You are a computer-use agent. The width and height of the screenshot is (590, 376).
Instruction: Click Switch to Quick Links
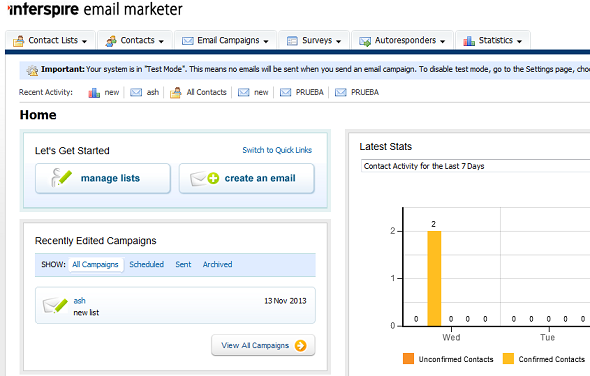tap(277, 150)
